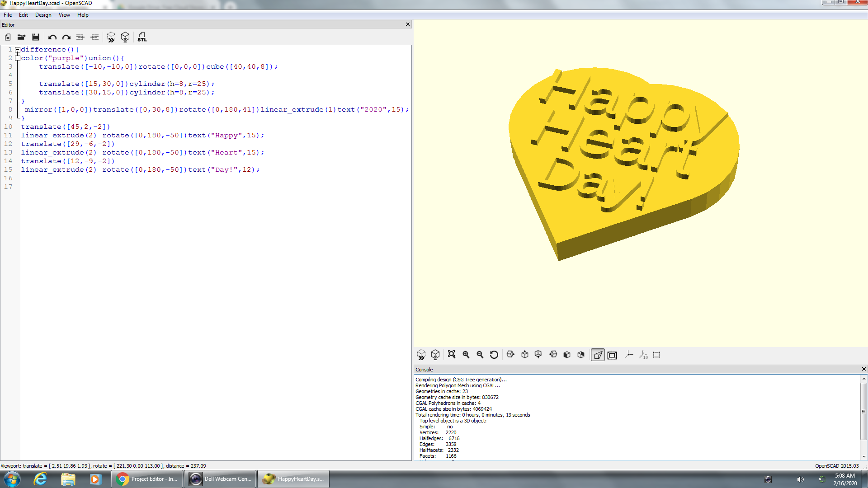Screen dimensions: 868x488
Task: Unindent selected code lines
Action: coord(80,37)
